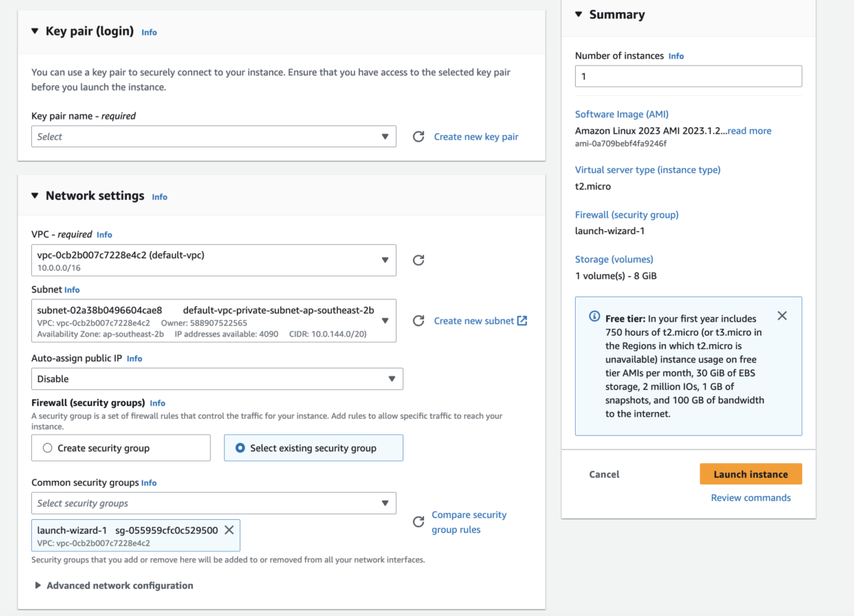Refresh the common security groups list
This screenshot has width=854, height=616.
point(418,521)
